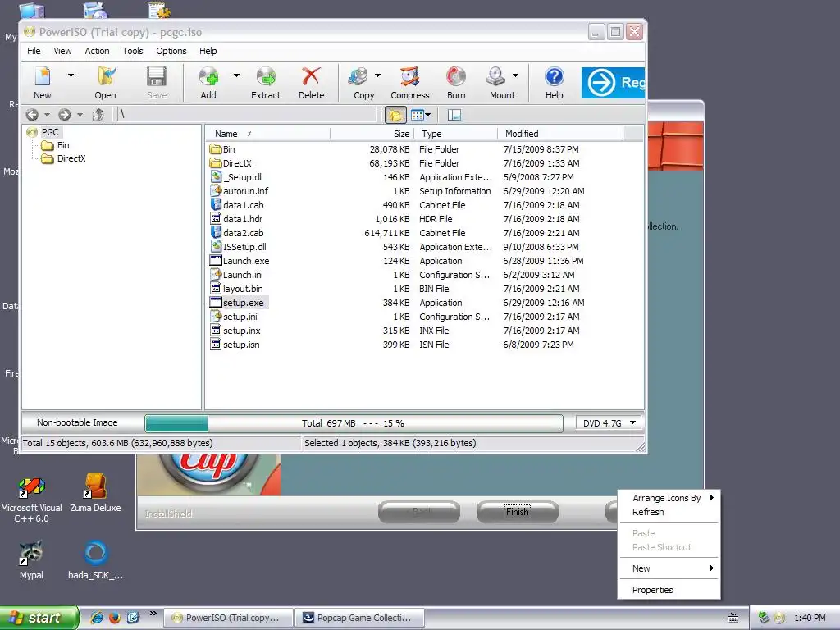Screen dimensions: 840x630
Task: Expand the Mount button dropdown arrow
Action: [x=515, y=75]
